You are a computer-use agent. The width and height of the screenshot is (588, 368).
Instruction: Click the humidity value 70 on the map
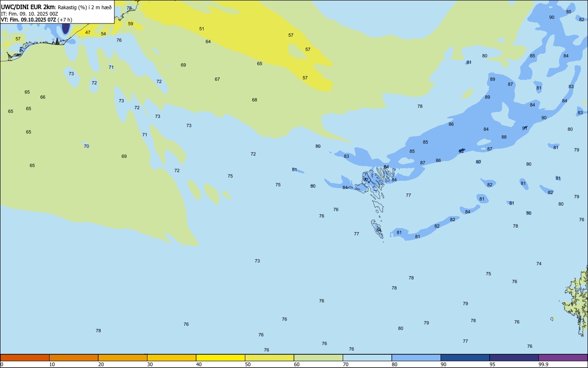86,146
